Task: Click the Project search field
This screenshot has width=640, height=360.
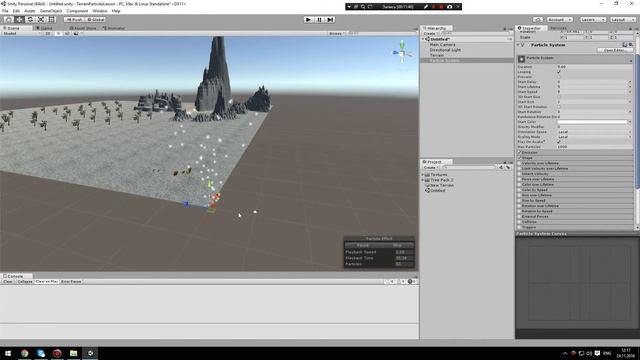Action: (469, 167)
